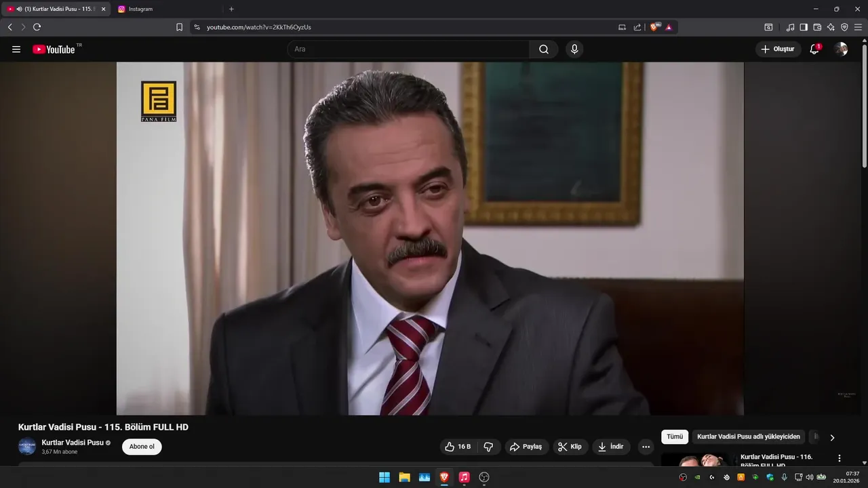868x488 pixels.
Task: Open the YouTube hamburger guide menu
Action: click(16, 49)
